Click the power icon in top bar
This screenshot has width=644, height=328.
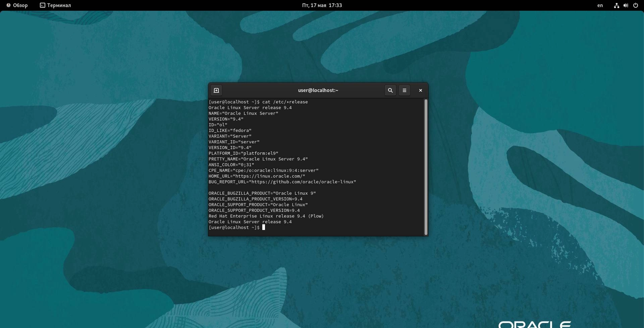[x=636, y=5]
